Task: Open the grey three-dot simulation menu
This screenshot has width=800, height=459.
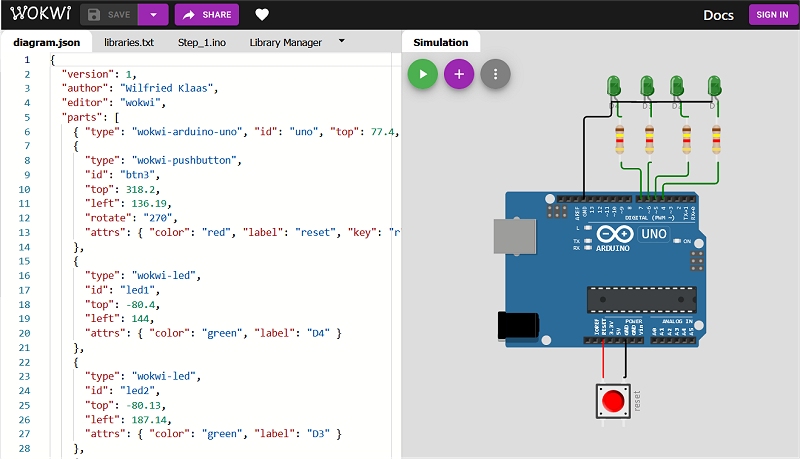Action: click(495, 74)
